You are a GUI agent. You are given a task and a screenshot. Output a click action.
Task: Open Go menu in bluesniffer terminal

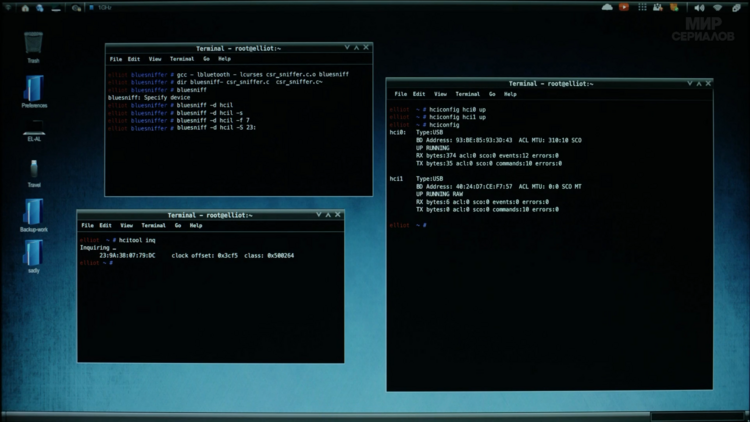pos(206,59)
